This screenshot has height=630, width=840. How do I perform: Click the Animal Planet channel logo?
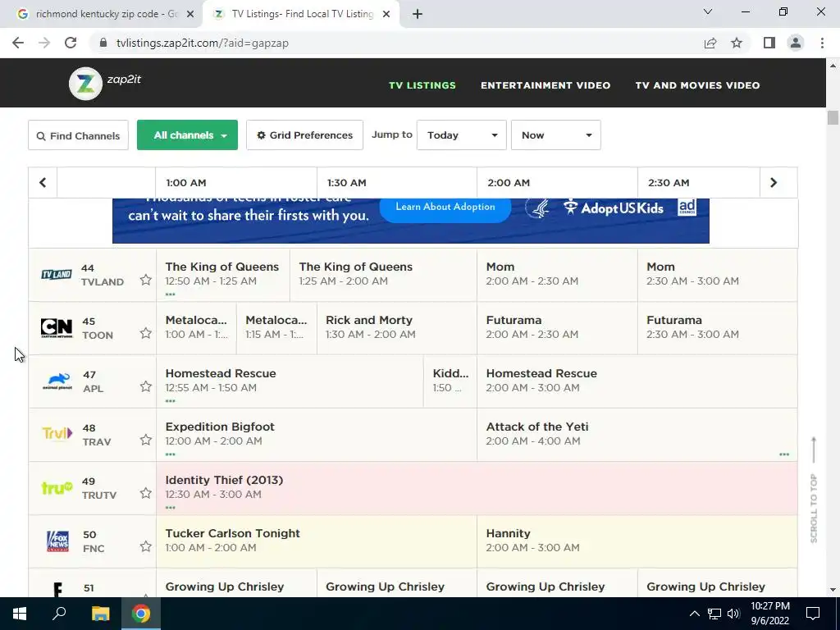(x=57, y=381)
